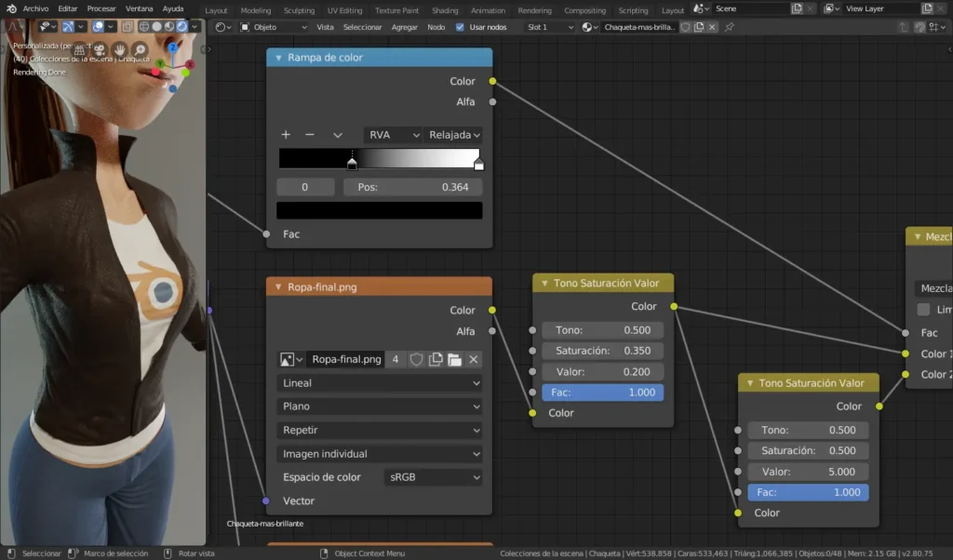Open the Objeto shader type dropdown

coord(274,27)
